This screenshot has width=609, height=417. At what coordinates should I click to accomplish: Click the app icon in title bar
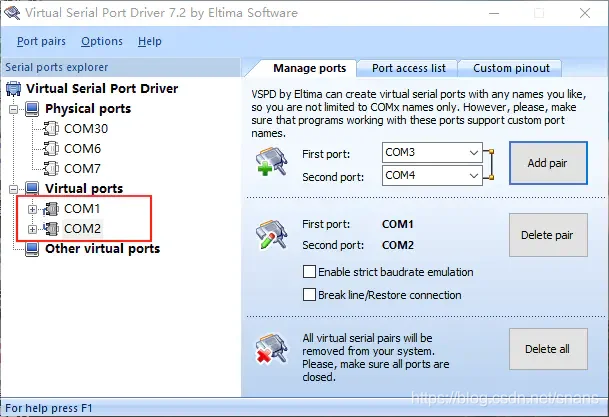pyautogui.click(x=12, y=13)
